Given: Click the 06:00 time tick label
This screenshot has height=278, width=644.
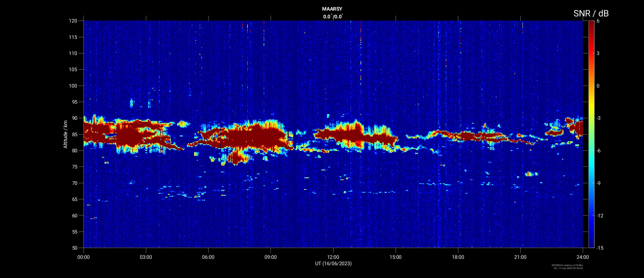Looking at the screenshot, I should coord(208,257).
